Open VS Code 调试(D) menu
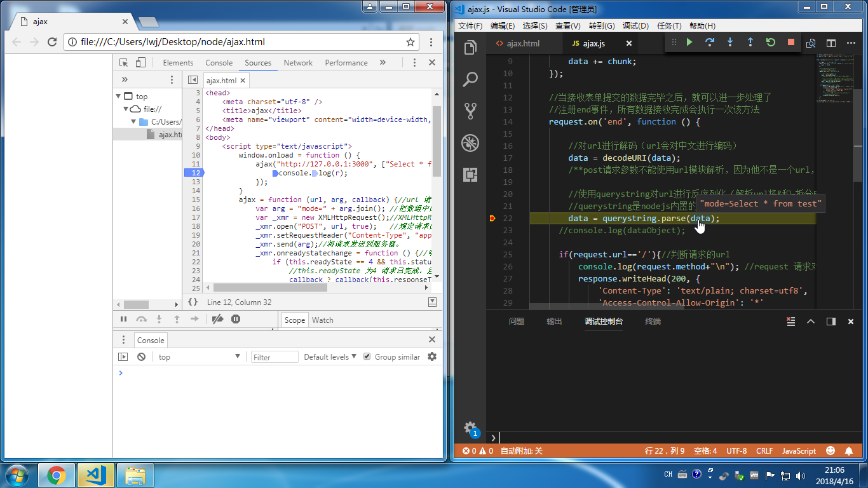This screenshot has width=868, height=488. pyautogui.click(x=635, y=26)
